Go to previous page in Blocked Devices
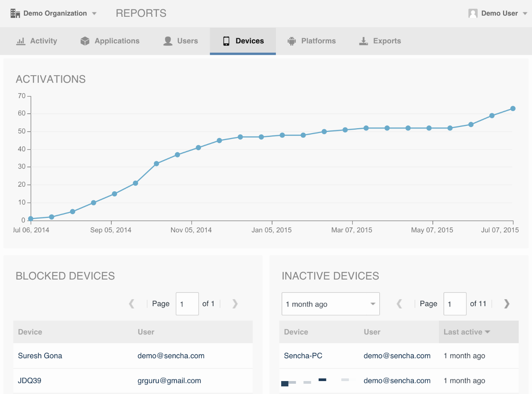The height and width of the screenshot is (394, 532). click(131, 304)
